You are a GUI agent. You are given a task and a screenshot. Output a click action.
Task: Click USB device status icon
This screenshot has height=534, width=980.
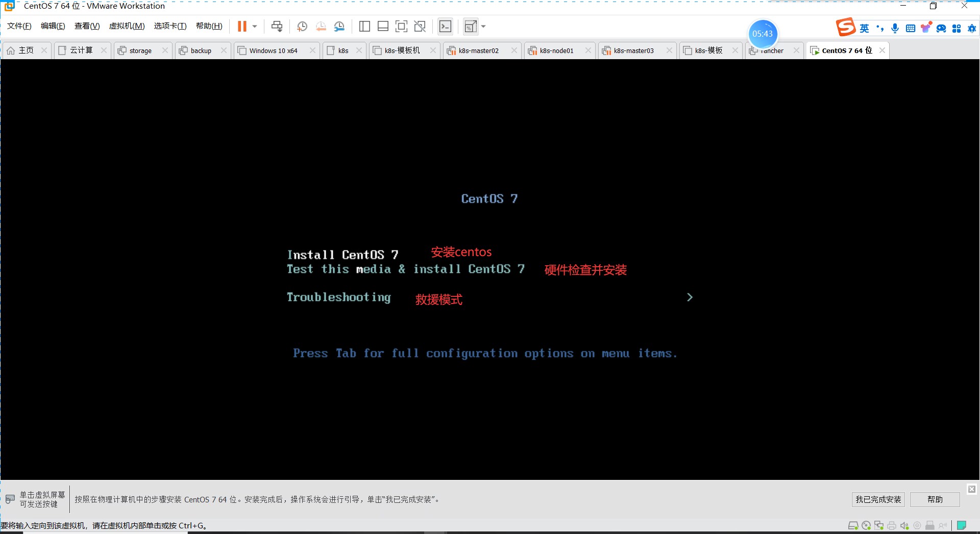pyautogui.click(x=929, y=526)
